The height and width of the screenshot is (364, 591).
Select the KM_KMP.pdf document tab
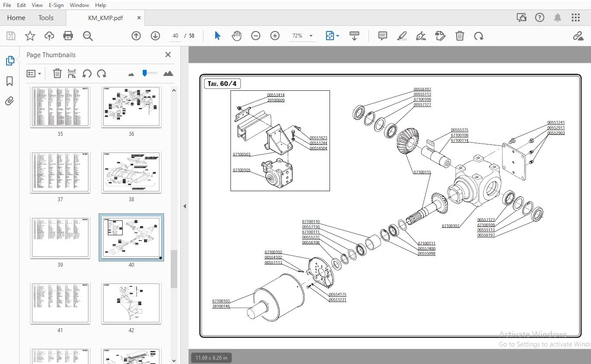point(105,18)
